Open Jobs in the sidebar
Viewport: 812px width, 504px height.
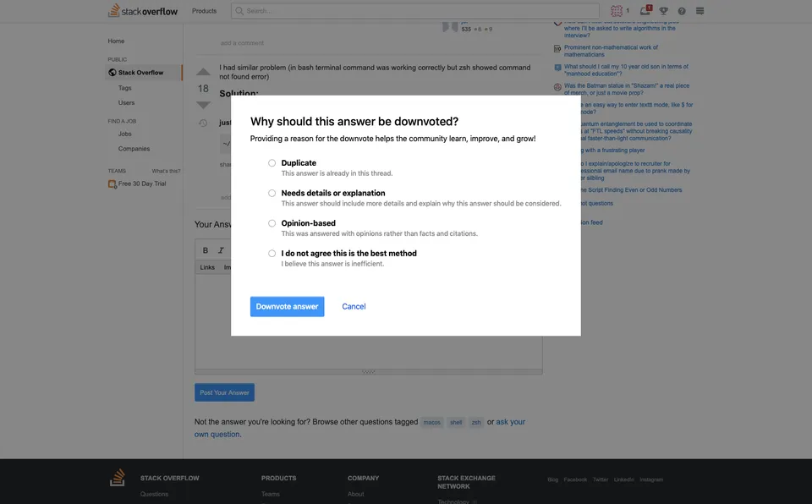[125, 134]
